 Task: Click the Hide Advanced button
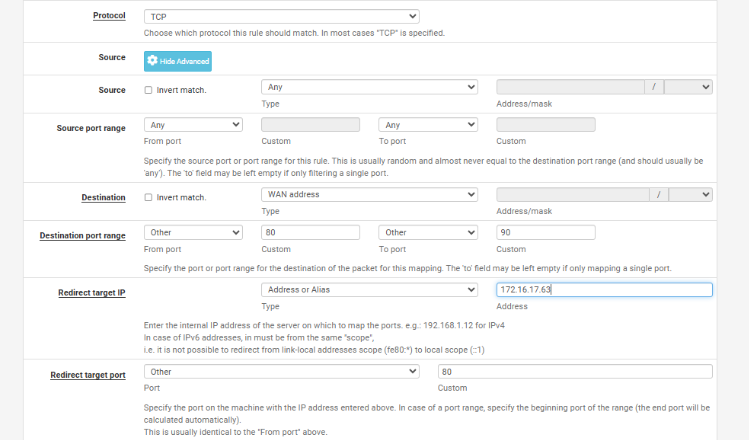click(178, 61)
